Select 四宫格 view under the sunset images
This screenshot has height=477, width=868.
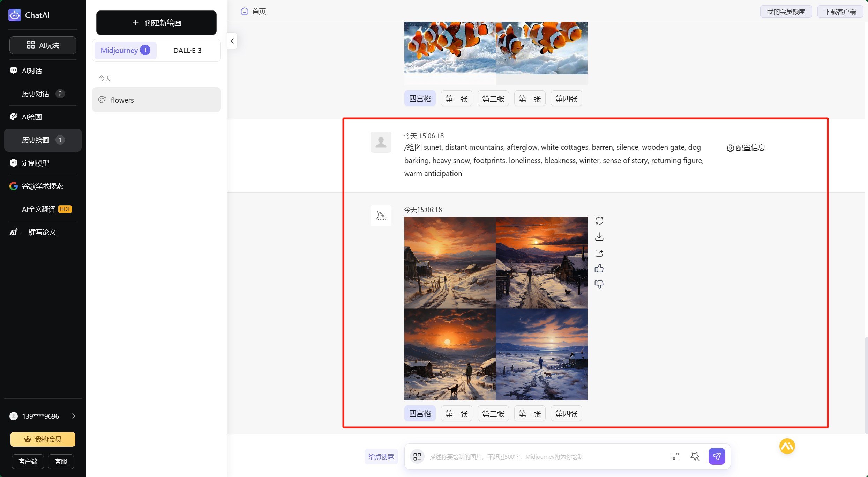(420, 413)
